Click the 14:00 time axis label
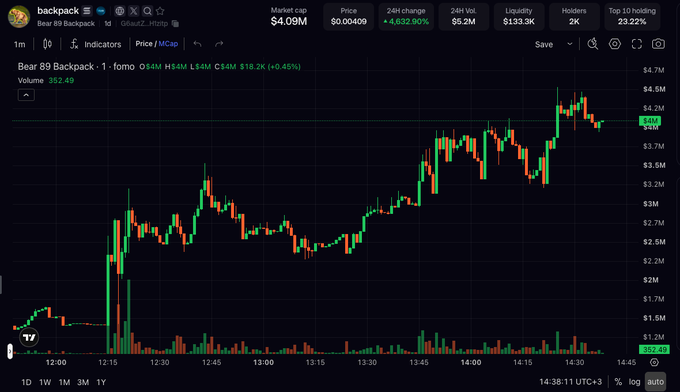The width and height of the screenshot is (680, 392). tap(471, 363)
